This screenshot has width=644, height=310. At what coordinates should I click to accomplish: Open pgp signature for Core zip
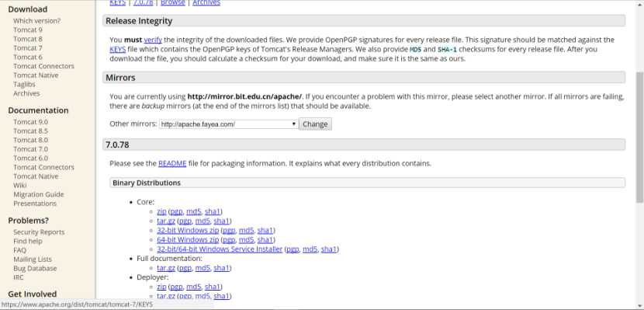point(176,211)
